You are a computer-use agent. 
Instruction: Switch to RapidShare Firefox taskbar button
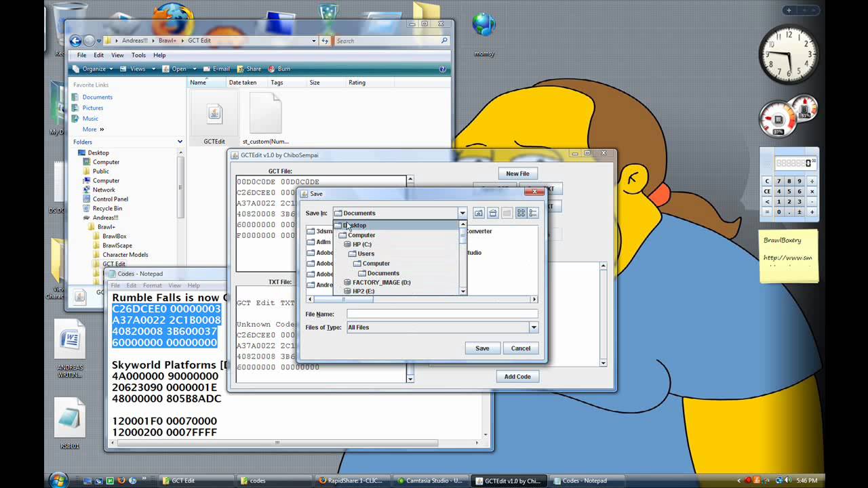(353, 481)
